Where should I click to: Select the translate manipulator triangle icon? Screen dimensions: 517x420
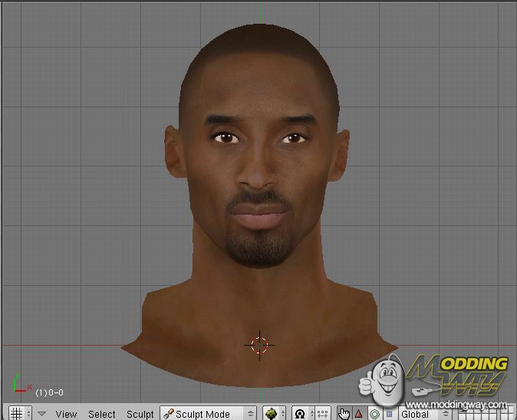point(358,414)
